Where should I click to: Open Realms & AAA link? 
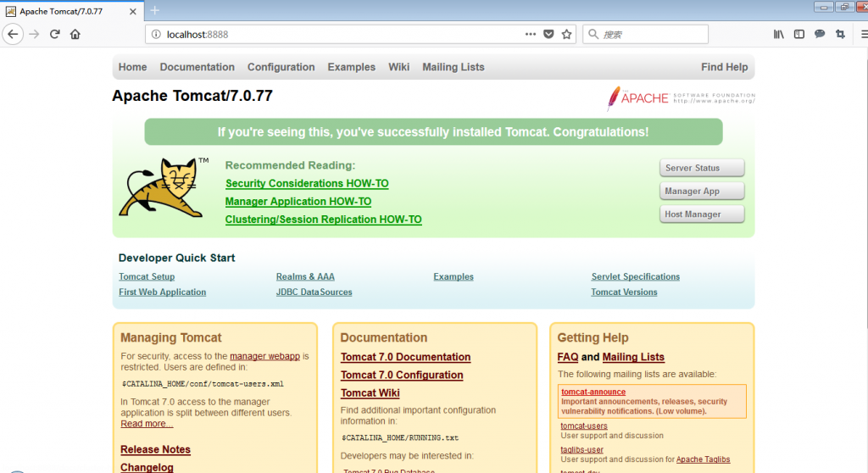(305, 276)
